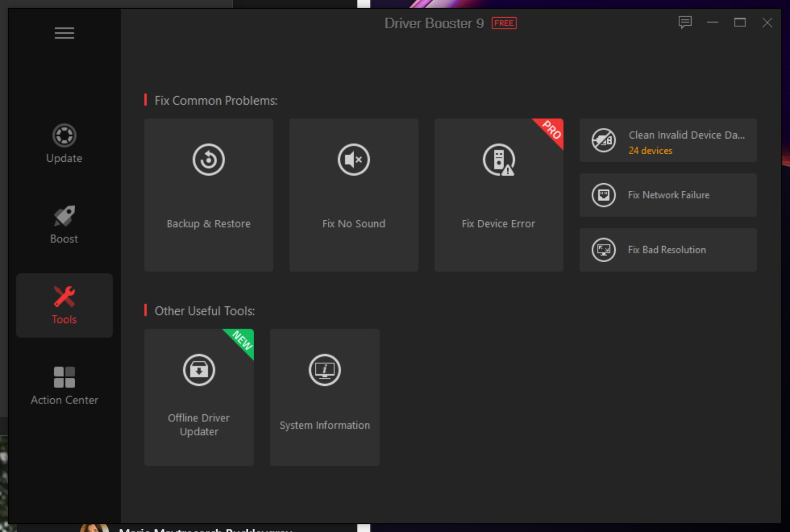Click the Clean Invalid Device Data icon
Viewport: 790px width, 532px height.
tap(604, 140)
